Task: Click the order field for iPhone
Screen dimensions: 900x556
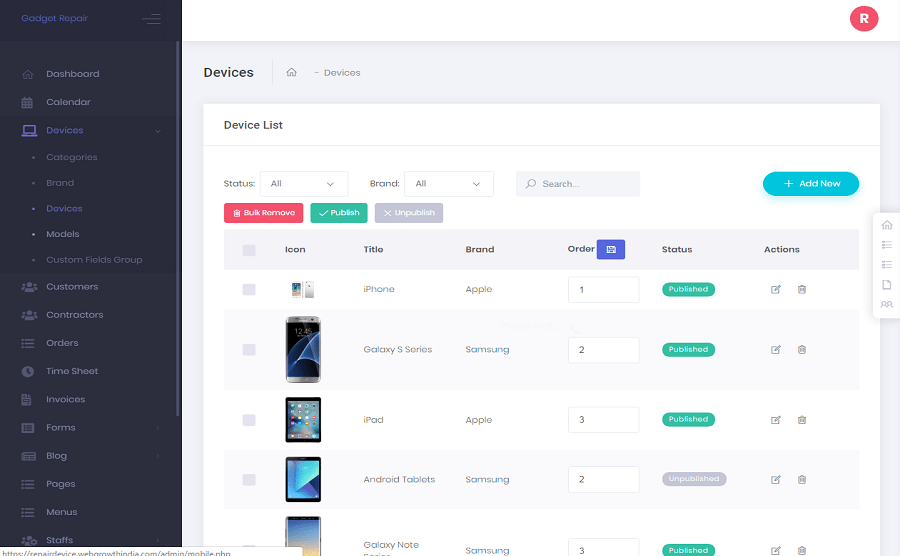Action: pos(604,290)
